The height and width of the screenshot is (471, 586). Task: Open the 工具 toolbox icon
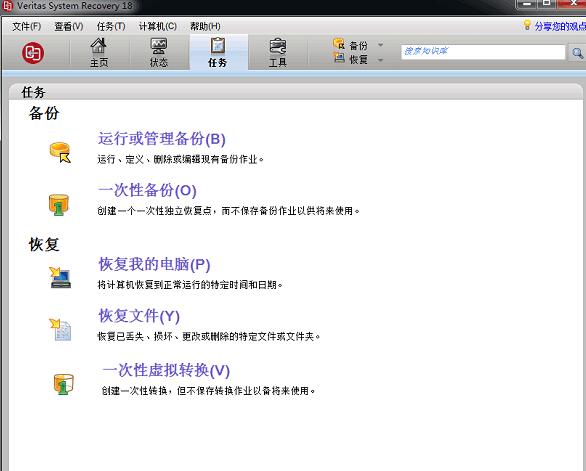278,46
